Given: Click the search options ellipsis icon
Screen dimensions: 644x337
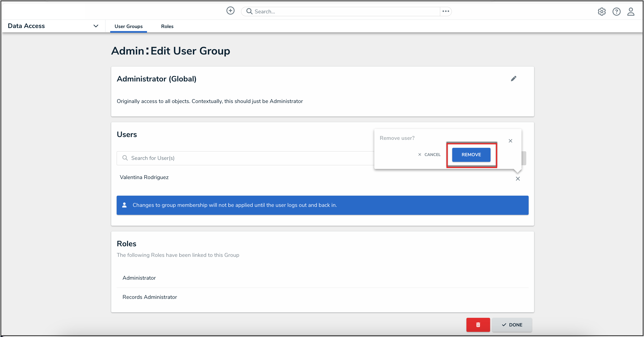Looking at the screenshot, I should click(x=446, y=11).
